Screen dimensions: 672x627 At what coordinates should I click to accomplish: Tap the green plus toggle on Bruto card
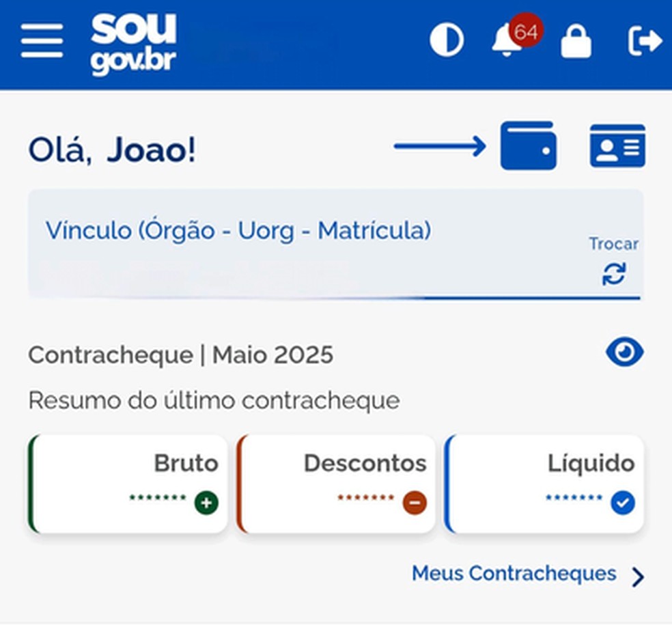pyautogui.click(x=207, y=503)
